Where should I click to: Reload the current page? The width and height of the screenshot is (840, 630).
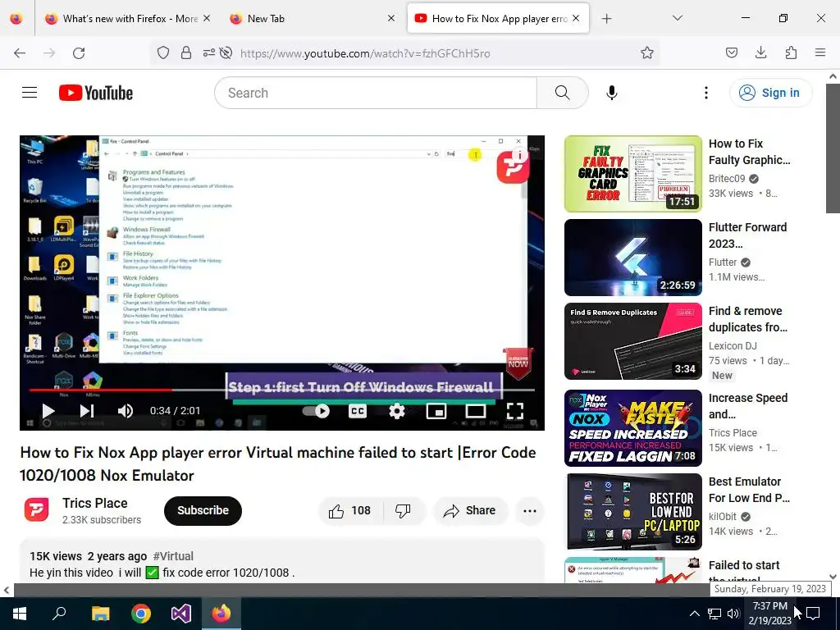tap(79, 53)
